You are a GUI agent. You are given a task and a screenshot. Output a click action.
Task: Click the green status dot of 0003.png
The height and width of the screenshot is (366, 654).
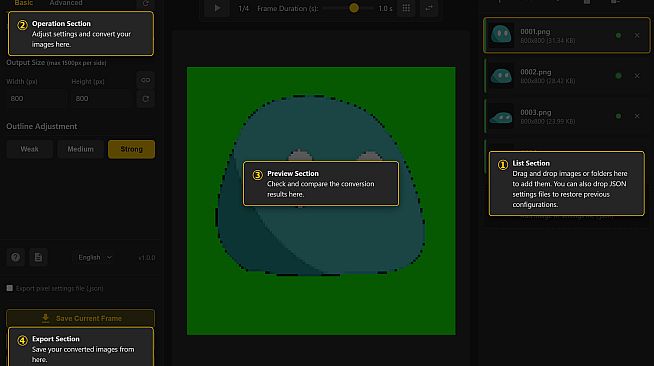[619, 116]
